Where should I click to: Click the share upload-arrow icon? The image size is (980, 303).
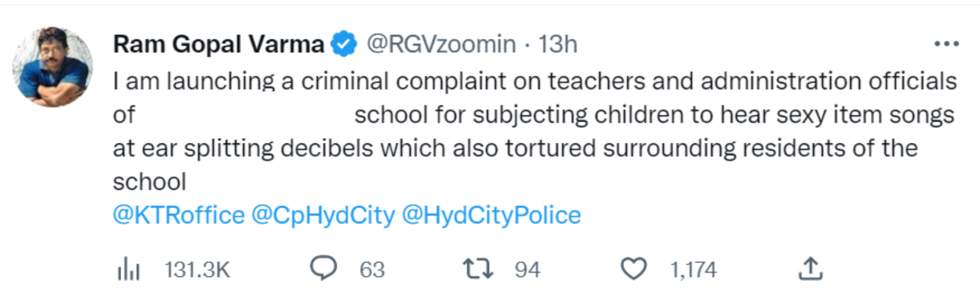point(811,269)
